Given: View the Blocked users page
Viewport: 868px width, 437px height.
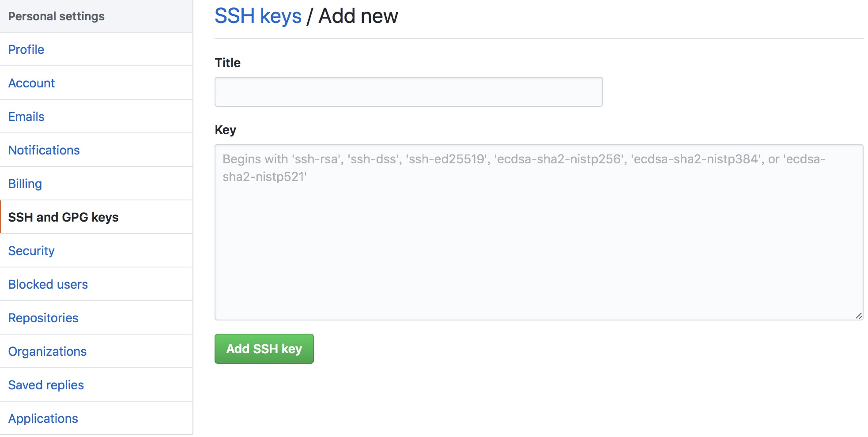Looking at the screenshot, I should tap(48, 284).
